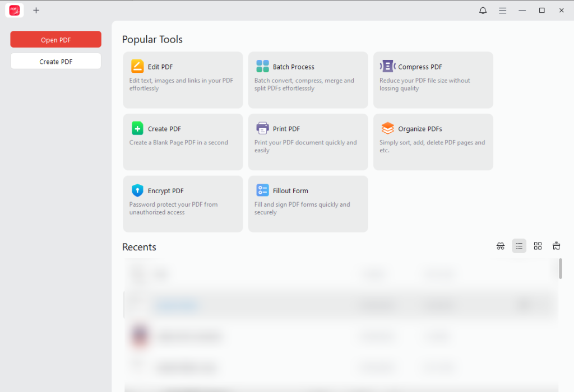Select the Organize PDFs tool title
The width and height of the screenshot is (574, 392).
[420, 129]
